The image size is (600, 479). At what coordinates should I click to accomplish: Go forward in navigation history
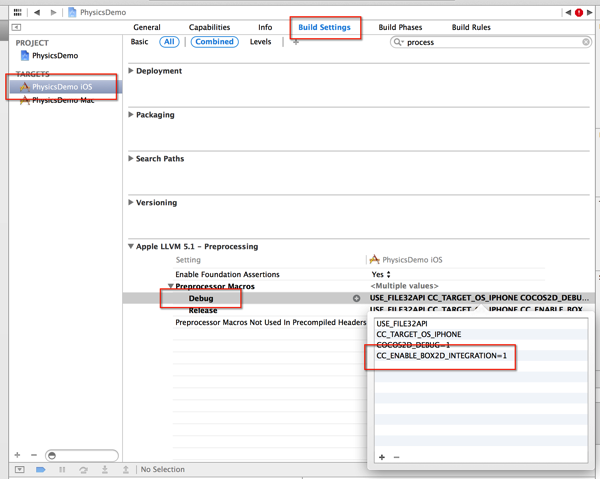54,12
